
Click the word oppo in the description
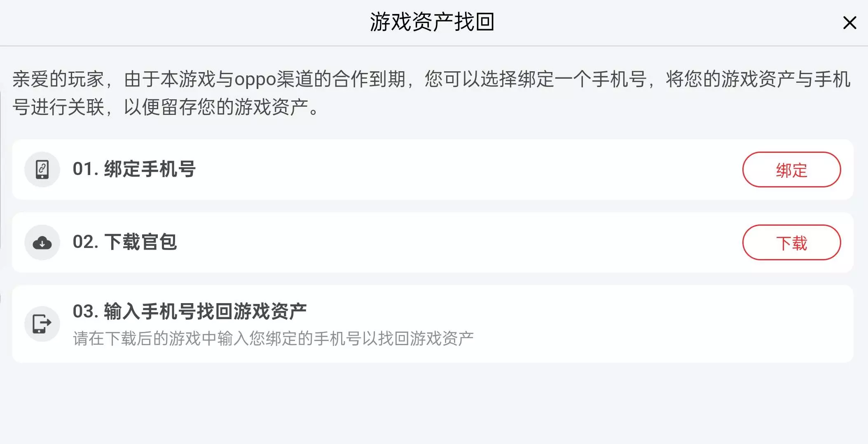(x=255, y=79)
